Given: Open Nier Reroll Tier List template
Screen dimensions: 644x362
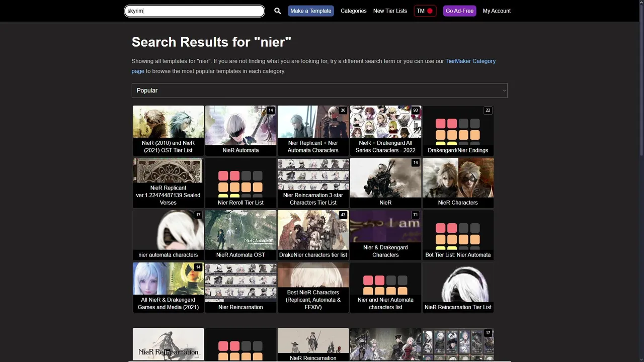Looking at the screenshot, I should 241,183.
